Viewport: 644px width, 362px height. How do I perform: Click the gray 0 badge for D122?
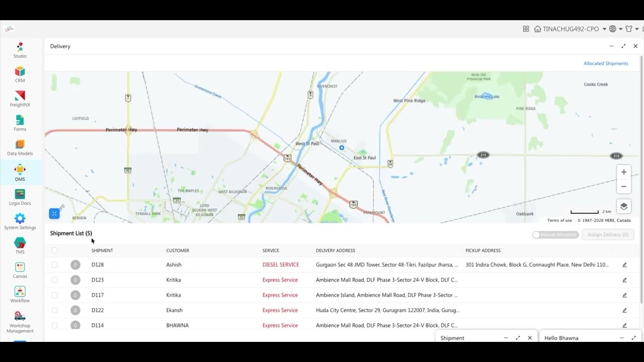click(75, 310)
